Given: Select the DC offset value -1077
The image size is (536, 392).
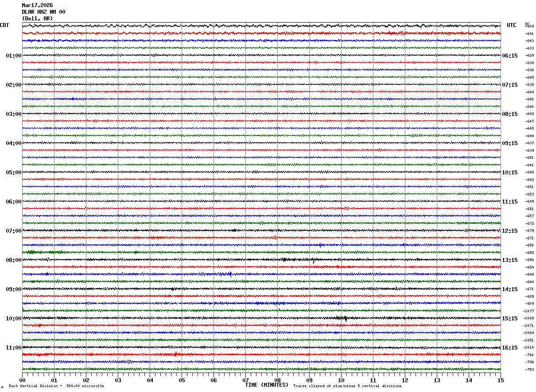Looking at the screenshot, I should coord(528,311).
